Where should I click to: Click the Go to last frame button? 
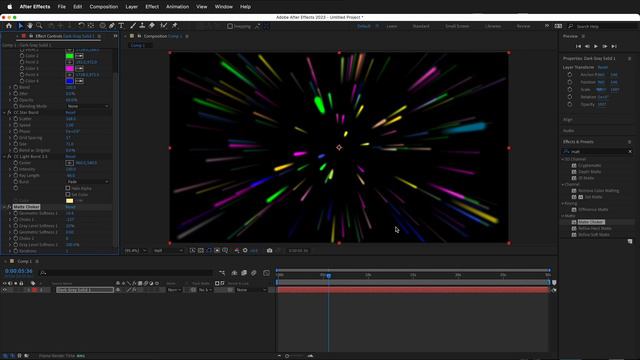click(x=614, y=47)
